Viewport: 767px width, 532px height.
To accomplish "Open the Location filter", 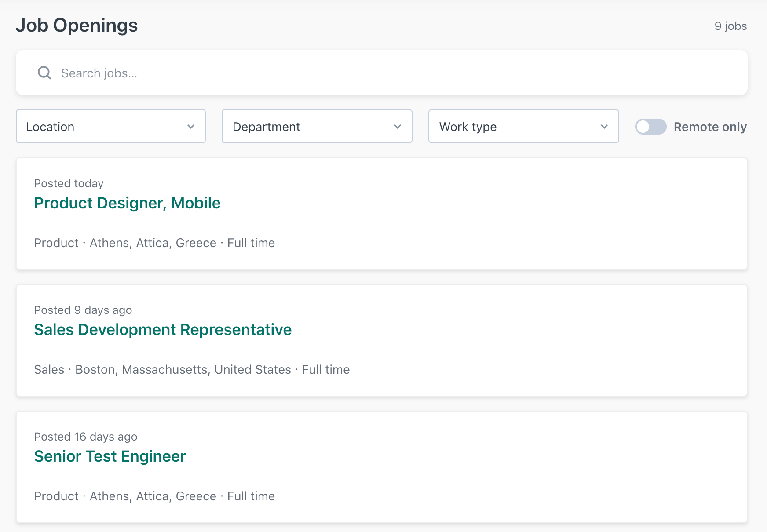I will tap(110, 127).
